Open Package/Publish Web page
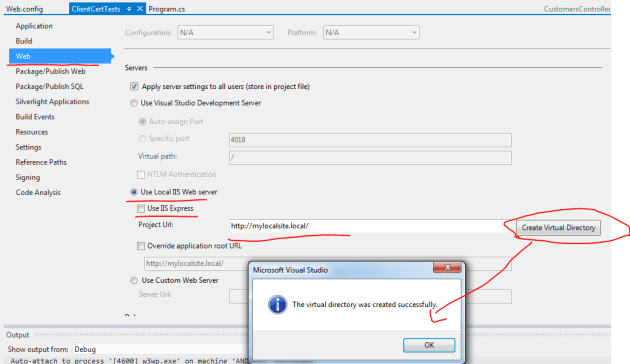Image resolution: width=630 pixels, height=364 pixels. point(50,71)
